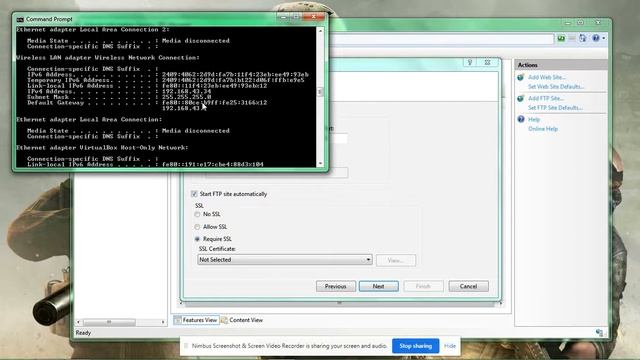This screenshot has width=640, height=360.
Task: Minimize the IIS Manager window
Action: coord(568,22)
